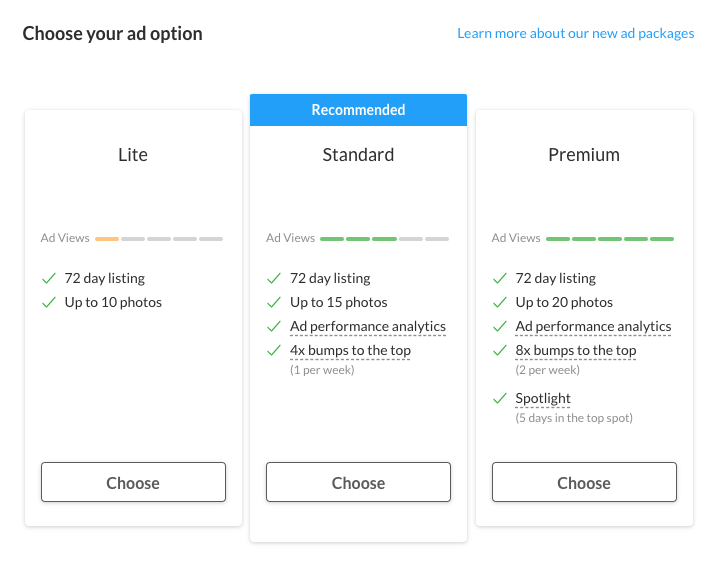Open the Learn more about ad packages link

(x=575, y=33)
